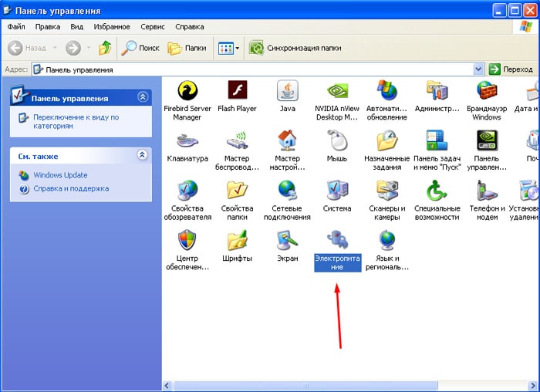
Task: Open the Flash Player settings icon
Action: 237,92
